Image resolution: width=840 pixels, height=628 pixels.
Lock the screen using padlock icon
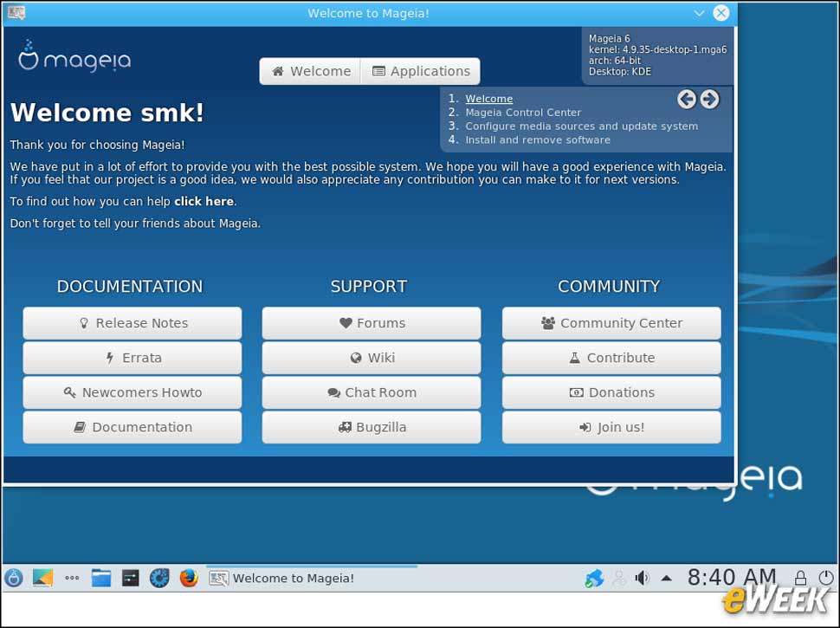pyautogui.click(x=800, y=578)
